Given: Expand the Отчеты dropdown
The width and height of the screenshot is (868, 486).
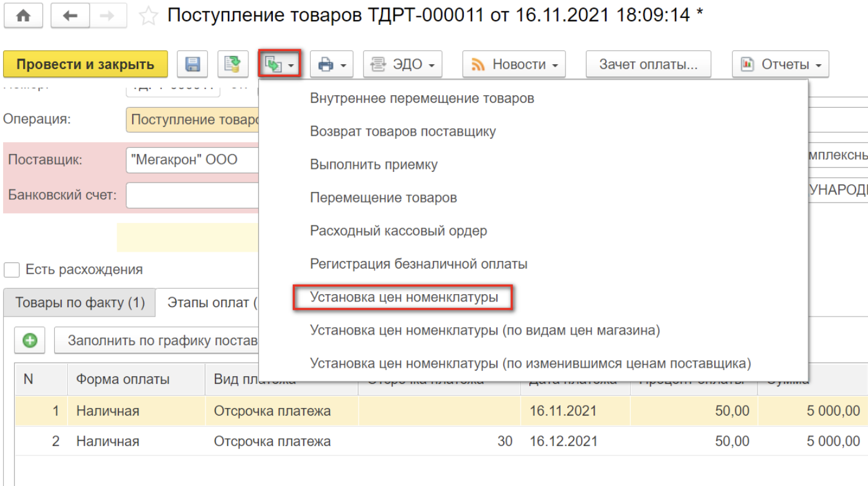Looking at the screenshot, I should (x=780, y=64).
